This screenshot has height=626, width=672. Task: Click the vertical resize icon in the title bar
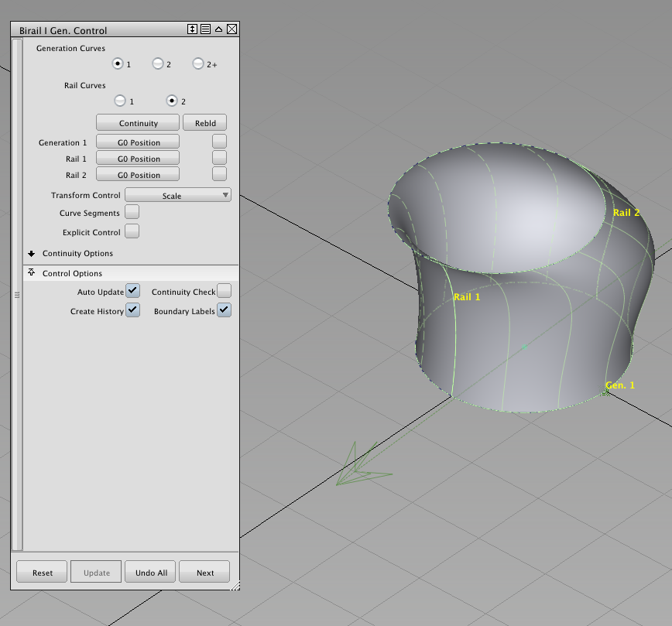(x=192, y=29)
